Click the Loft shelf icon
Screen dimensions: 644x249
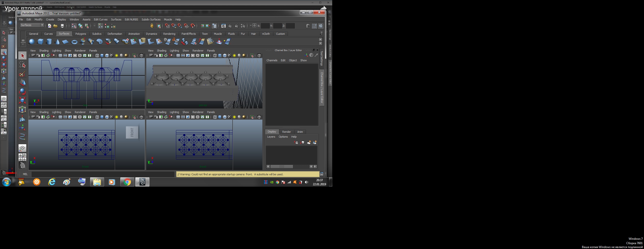tap(91, 41)
